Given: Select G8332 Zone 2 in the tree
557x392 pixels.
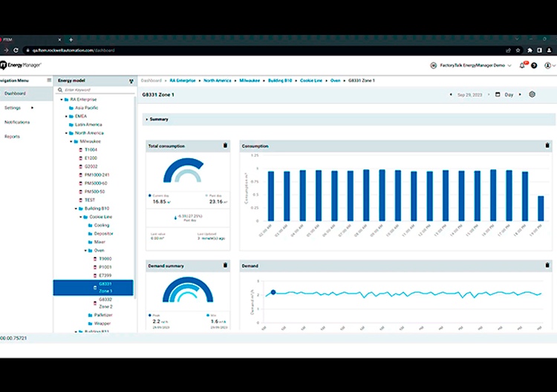Looking at the screenshot, I should [x=105, y=302].
